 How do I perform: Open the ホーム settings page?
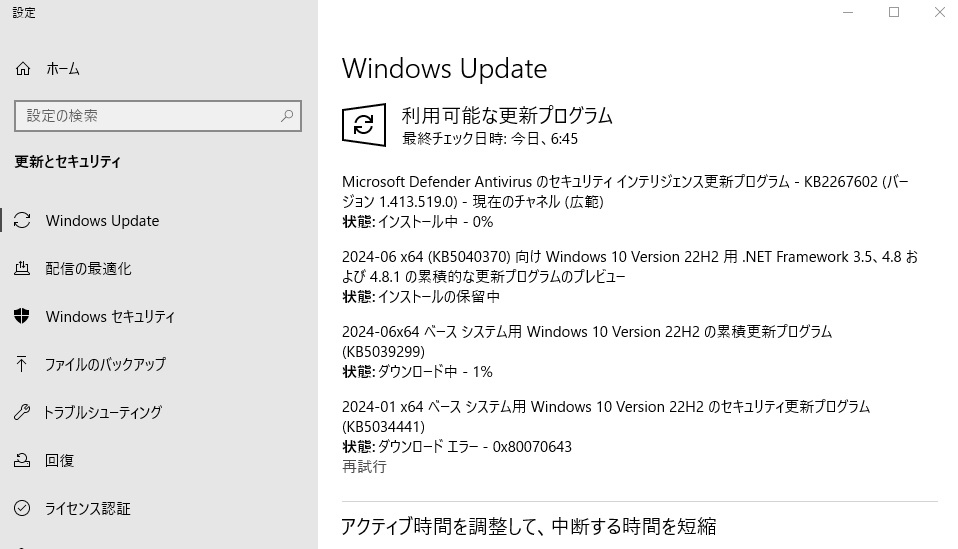pos(63,69)
